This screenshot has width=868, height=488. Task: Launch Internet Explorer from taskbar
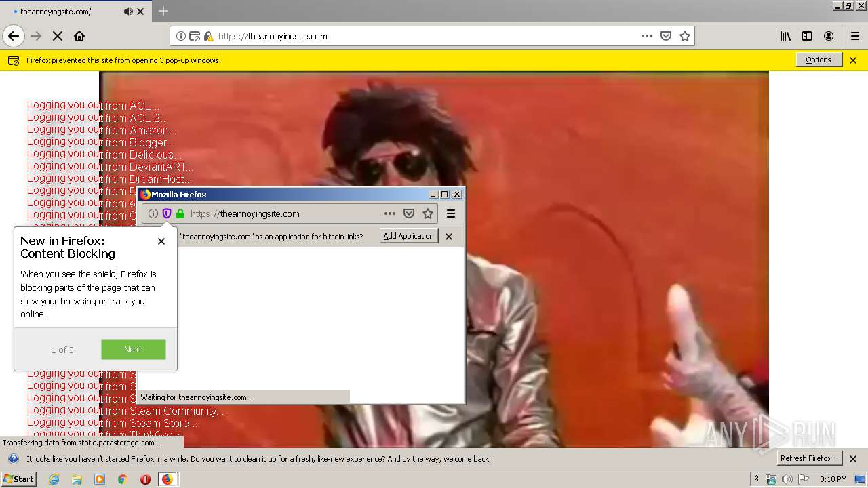point(54,479)
